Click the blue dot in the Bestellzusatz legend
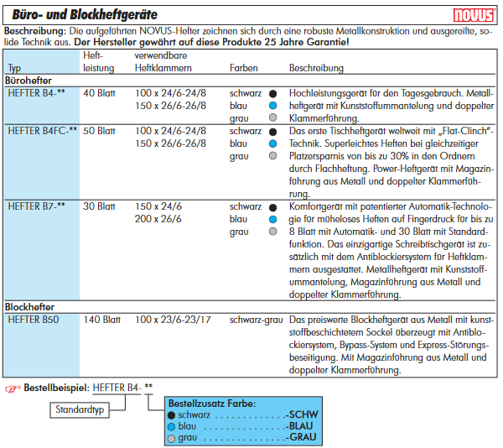The width and height of the screenshot is (503, 448). (172, 426)
